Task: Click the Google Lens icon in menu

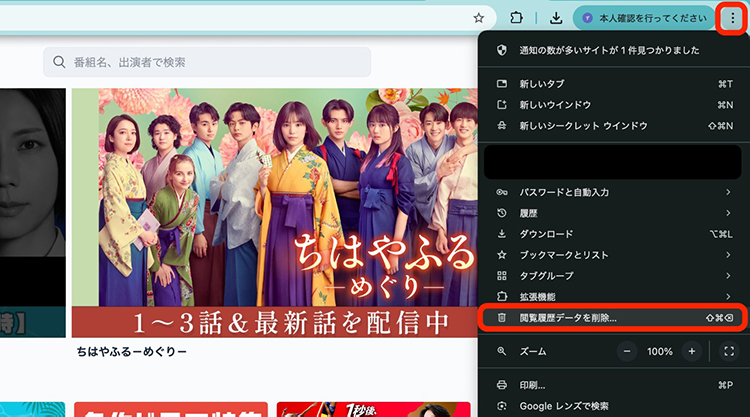Action: [501, 406]
